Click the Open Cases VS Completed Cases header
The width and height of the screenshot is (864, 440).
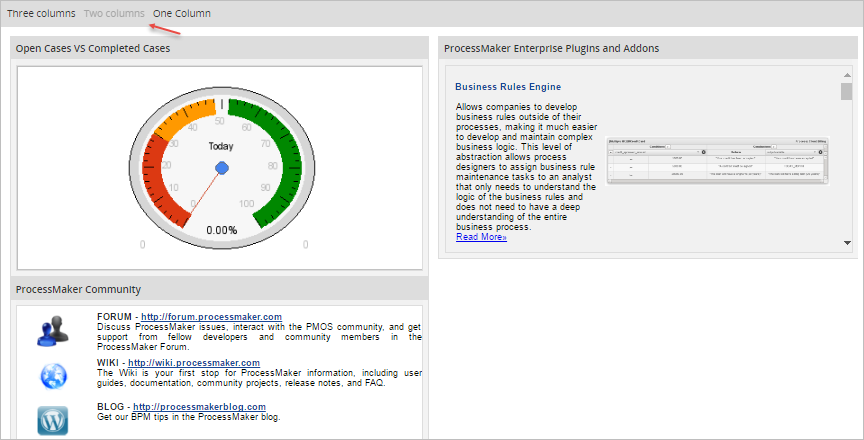93,48
